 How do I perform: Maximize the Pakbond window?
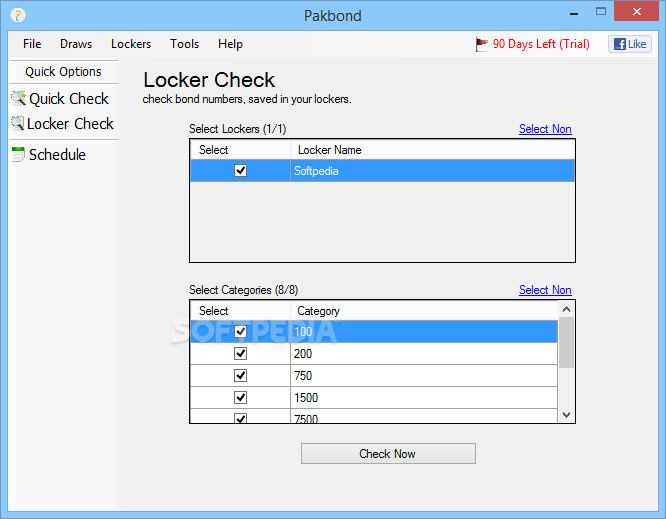click(601, 12)
